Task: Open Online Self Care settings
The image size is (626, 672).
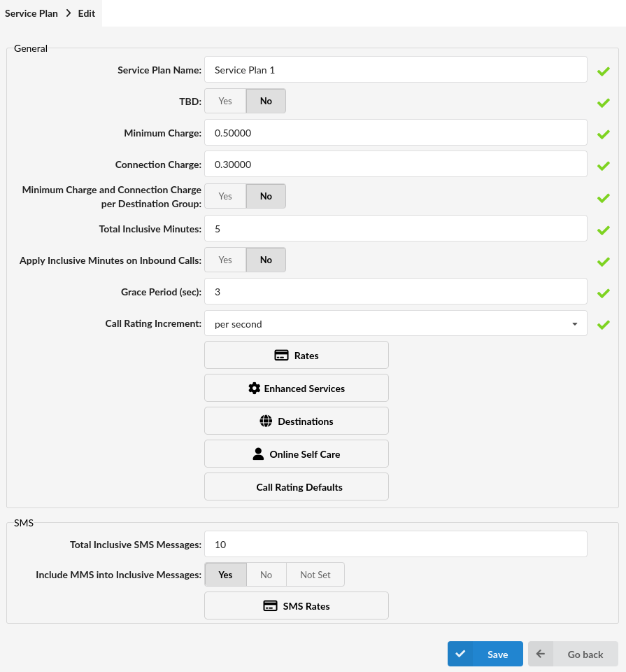Action: point(297,454)
